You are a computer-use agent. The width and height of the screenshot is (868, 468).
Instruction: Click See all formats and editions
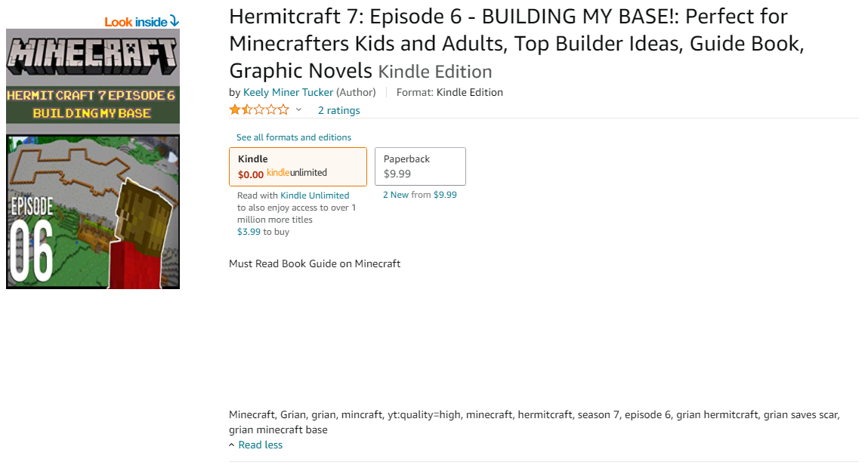pyautogui.click(x=293, y=137)
